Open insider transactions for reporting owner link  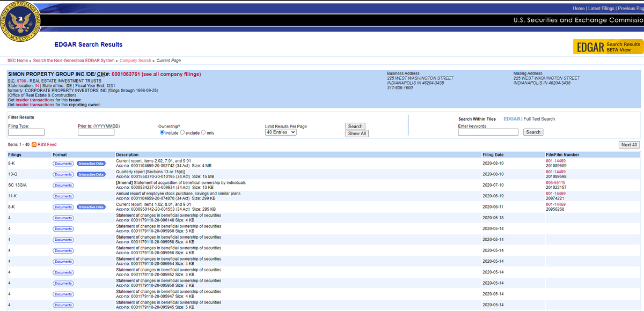35,105
